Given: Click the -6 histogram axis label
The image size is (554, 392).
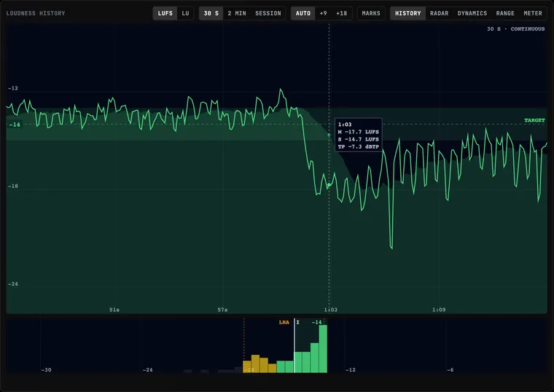Looking at the screenshot, I should coord(450,370).
